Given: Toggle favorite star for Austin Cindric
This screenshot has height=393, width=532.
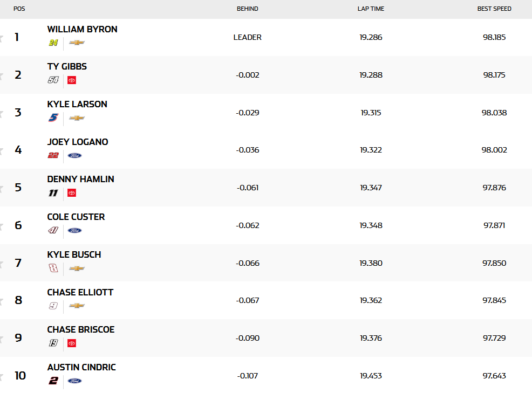Looking at the screenshot, I should (2, 376).
